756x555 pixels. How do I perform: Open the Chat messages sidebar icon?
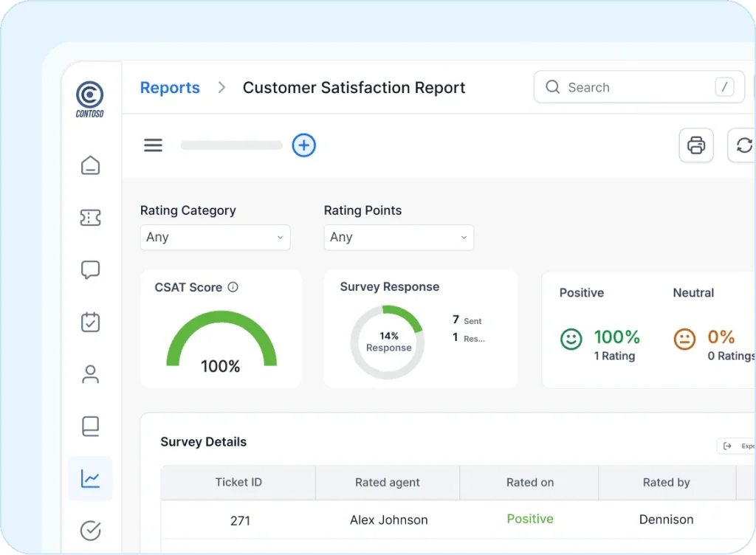click(90, 269)
